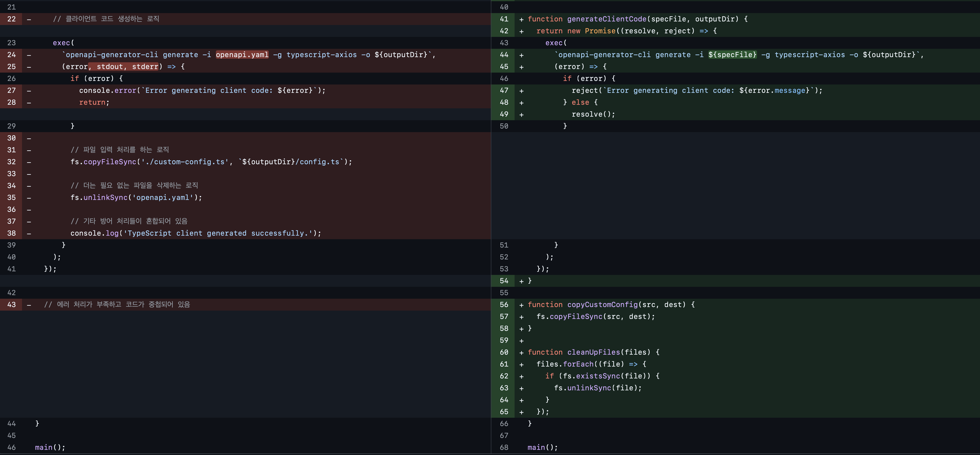Click the highlighted '${specFile}' token in the added line
Viewport: 980px width, 455px height.
point(732,55)
